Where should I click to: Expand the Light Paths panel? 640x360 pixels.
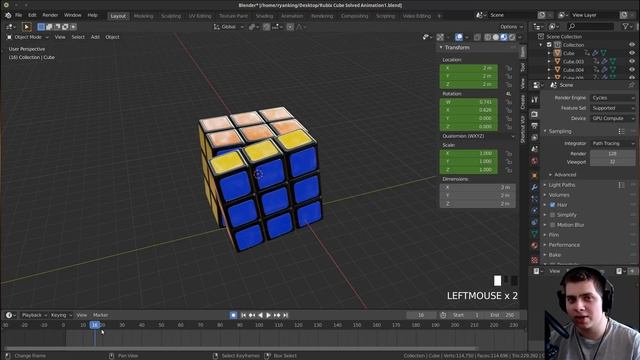562,185
